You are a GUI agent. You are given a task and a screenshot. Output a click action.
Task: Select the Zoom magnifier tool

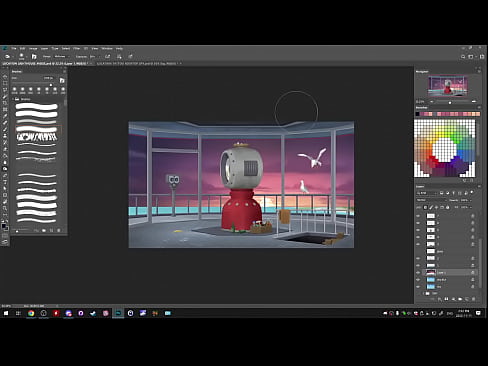pyautogui.click(x=5, y=208)
